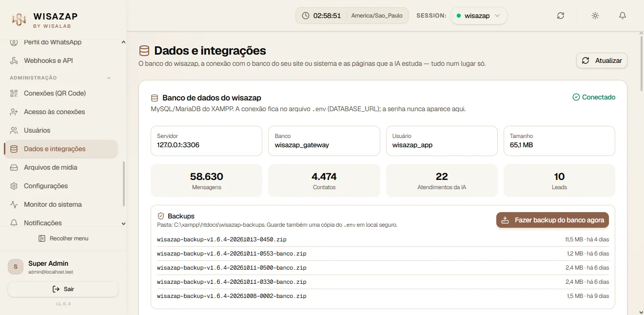Click the Arquivos de mídia drive icon
This screenshot has height=315, width=644.
coord(14,167)
